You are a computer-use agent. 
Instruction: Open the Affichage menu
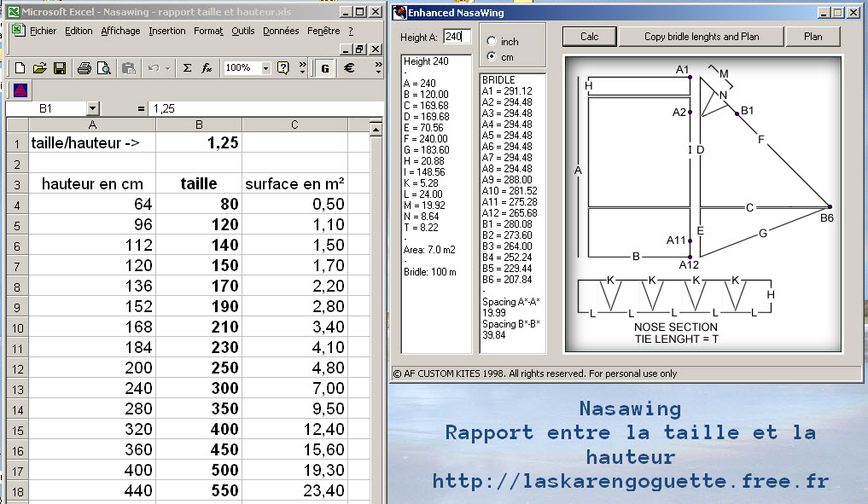(120, 31)
